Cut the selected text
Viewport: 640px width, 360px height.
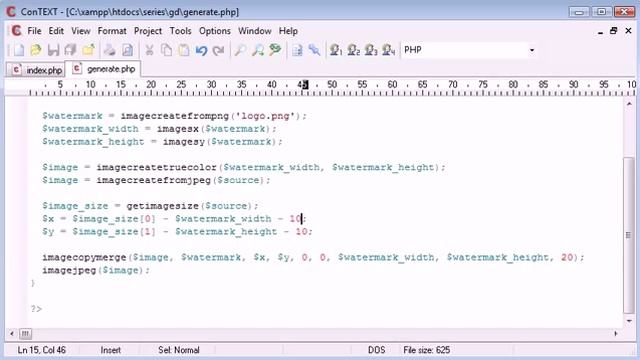pos(149,50)
